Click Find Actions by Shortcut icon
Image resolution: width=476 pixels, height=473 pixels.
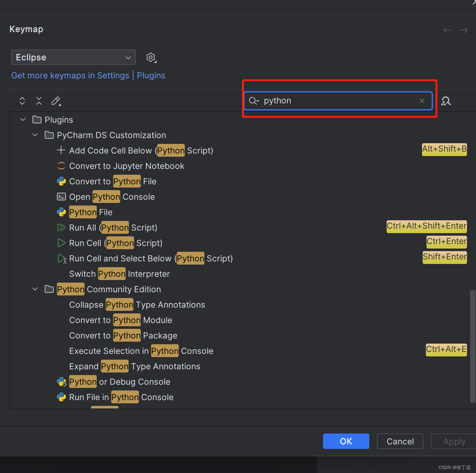click(446, 101)
